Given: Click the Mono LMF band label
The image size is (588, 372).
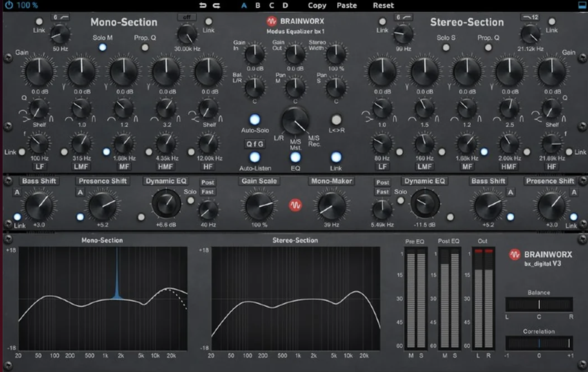Looking at the screenshot, I should pos(81,167).
